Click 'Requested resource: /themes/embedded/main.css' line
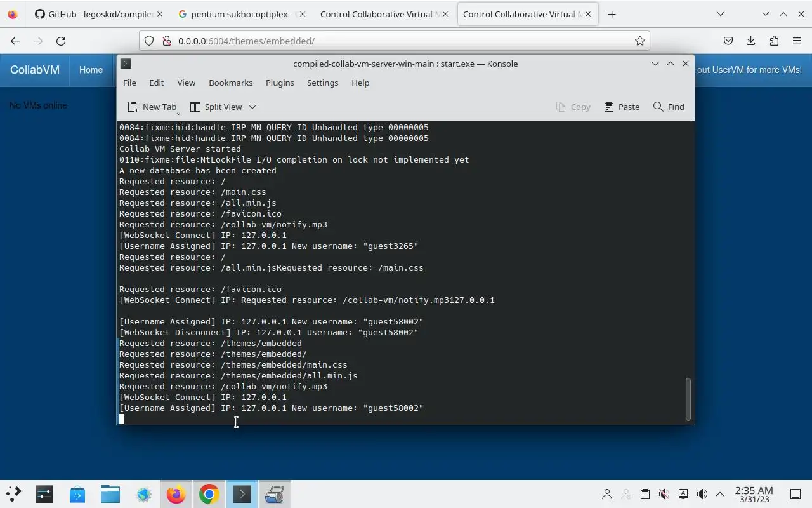812x508 pixels. click(233, 364)
